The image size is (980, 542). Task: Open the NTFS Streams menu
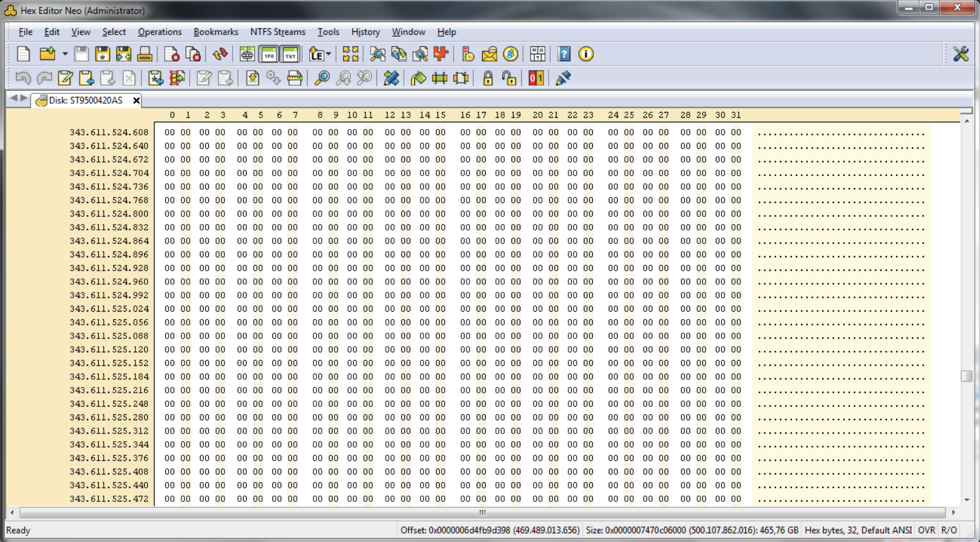coord(277,32)
